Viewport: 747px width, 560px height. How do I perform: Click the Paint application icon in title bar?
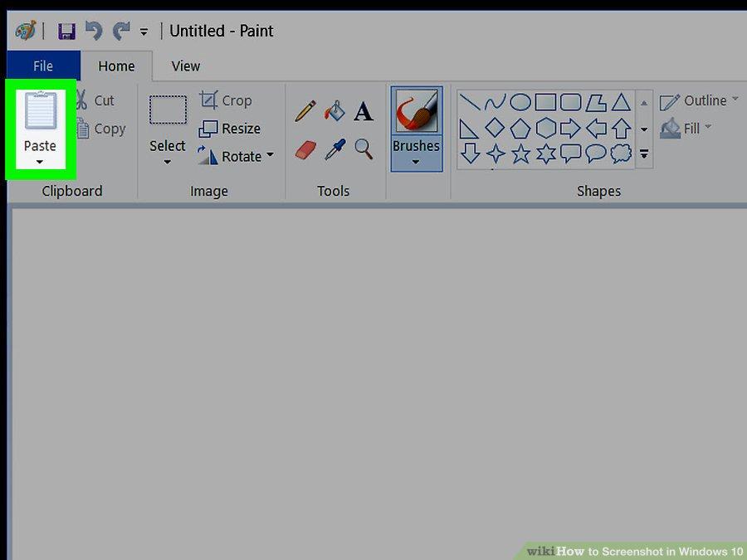26,31
